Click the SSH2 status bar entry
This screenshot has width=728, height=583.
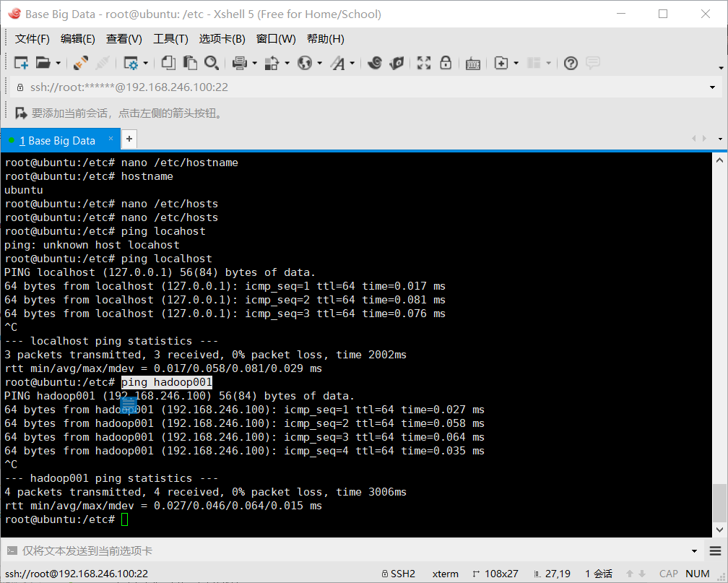(x=399, y=574)
